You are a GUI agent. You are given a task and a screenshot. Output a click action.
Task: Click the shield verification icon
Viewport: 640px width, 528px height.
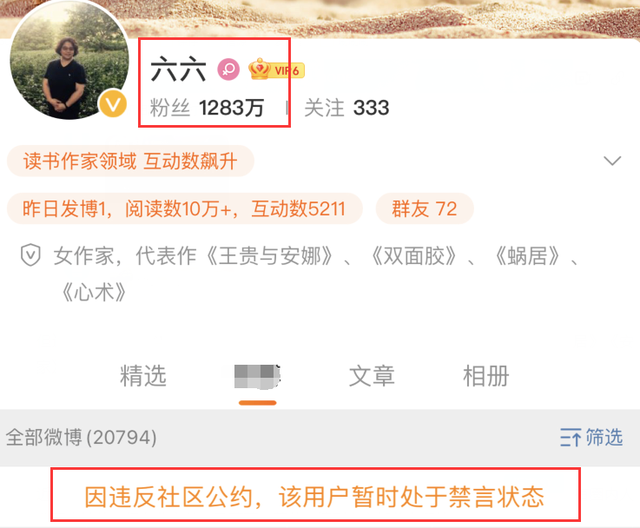coord(31,255)
